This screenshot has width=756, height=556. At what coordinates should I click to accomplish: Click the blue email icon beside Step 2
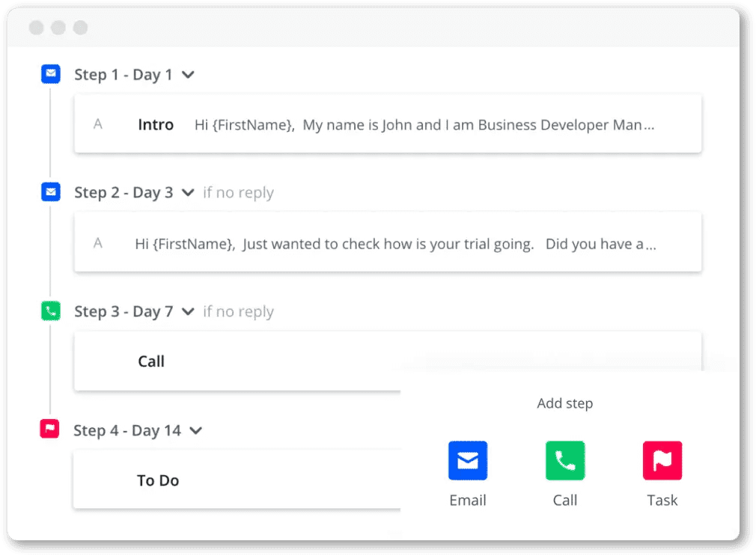click(50, 192)
